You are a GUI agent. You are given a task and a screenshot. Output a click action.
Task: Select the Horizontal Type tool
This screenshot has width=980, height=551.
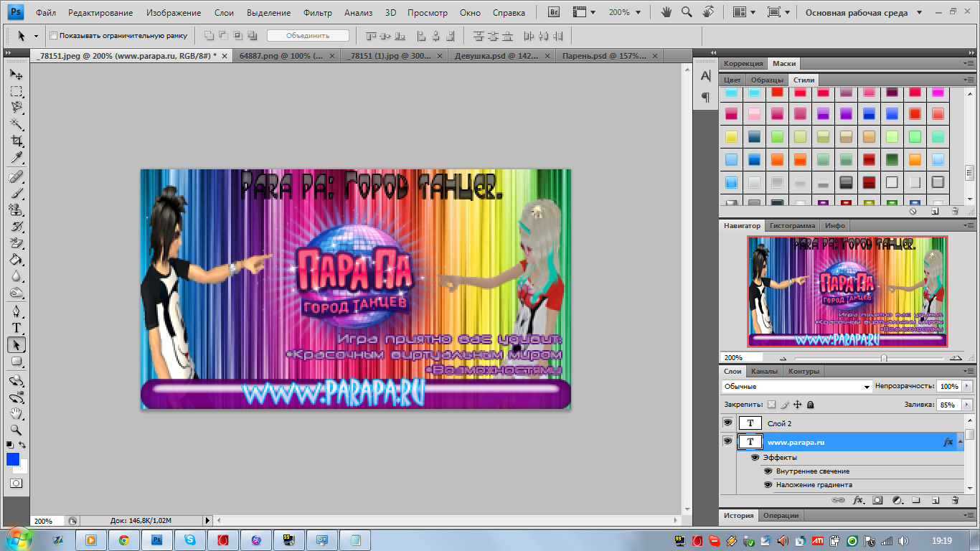coord(17,328)
